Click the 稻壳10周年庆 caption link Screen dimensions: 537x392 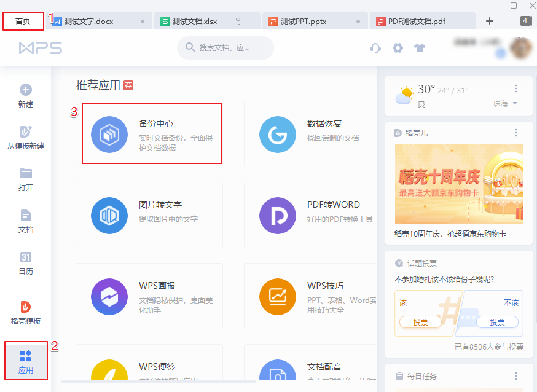[x=450, y=234]
